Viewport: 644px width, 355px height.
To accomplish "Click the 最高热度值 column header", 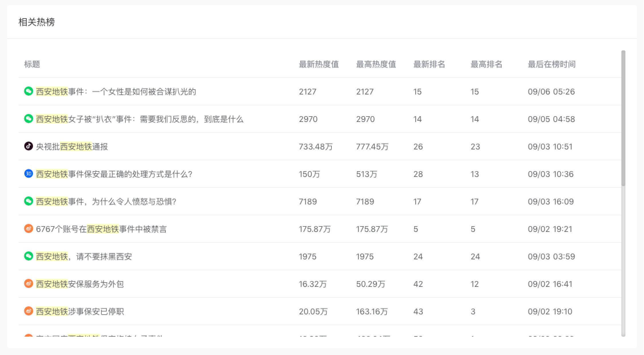I will pyautogui.click(x=376, y=64).
